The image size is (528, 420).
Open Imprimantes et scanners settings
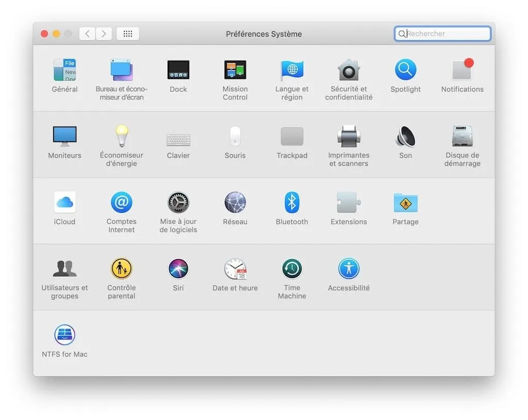pyautogui.click(x=349, y=136)
